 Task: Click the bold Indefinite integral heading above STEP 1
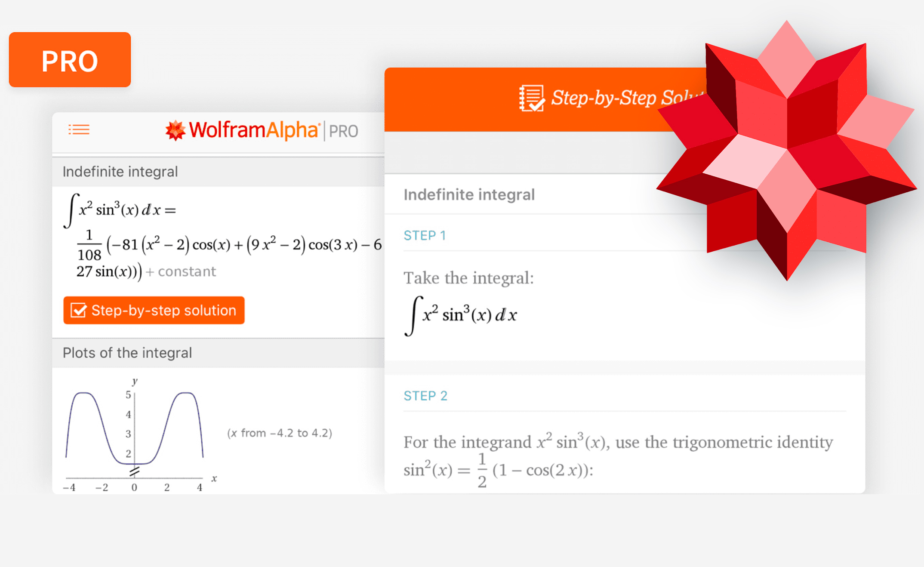click(x=469, y=194)
